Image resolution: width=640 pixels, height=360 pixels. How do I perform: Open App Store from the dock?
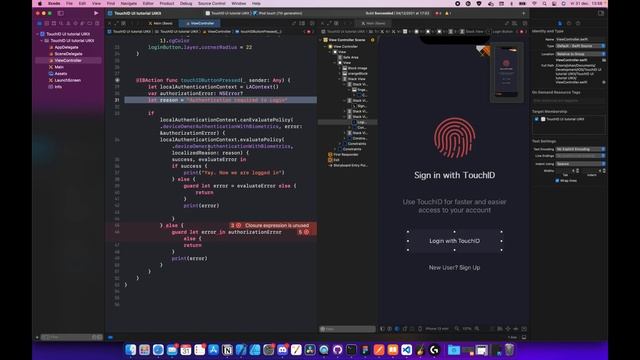click(x=213, y=350)
